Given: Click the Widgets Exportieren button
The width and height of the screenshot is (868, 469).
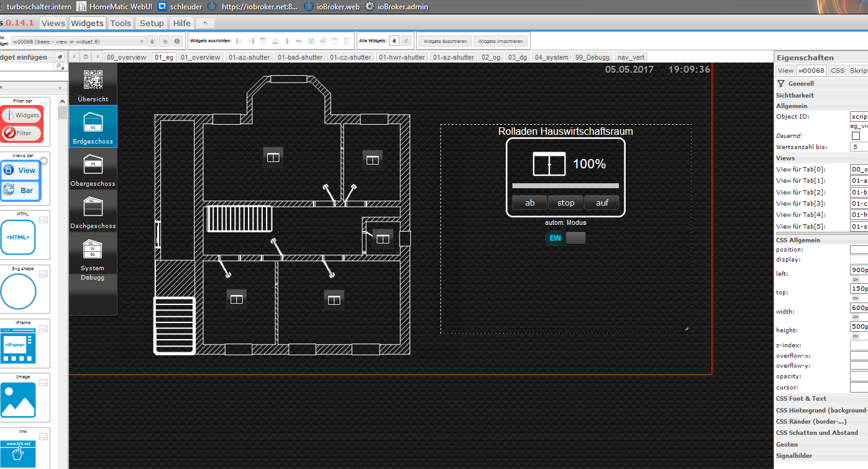Looking at the screenshot, I should (445, 42).
